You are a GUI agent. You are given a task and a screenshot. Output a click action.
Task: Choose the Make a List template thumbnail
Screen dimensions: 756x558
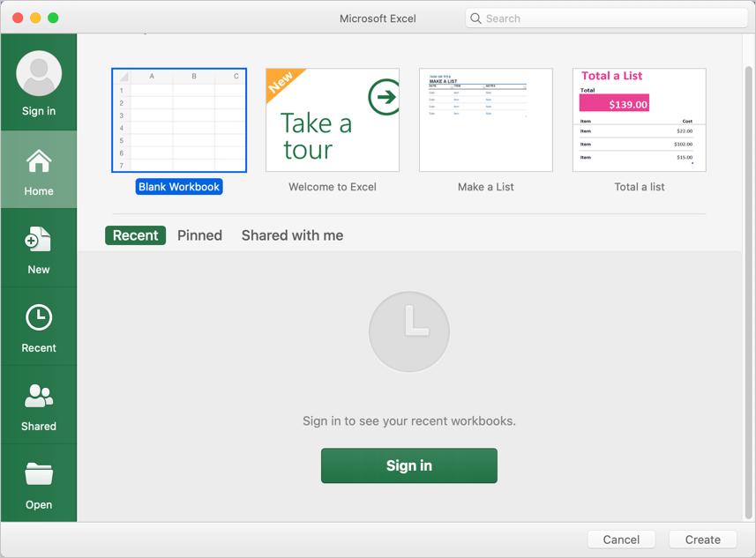[x=485, y=120]
